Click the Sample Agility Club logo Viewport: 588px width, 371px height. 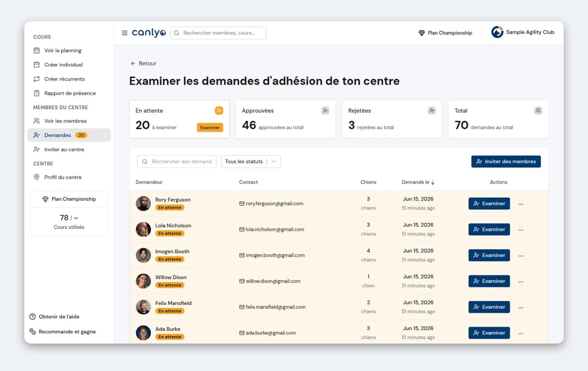coord(497,32)
